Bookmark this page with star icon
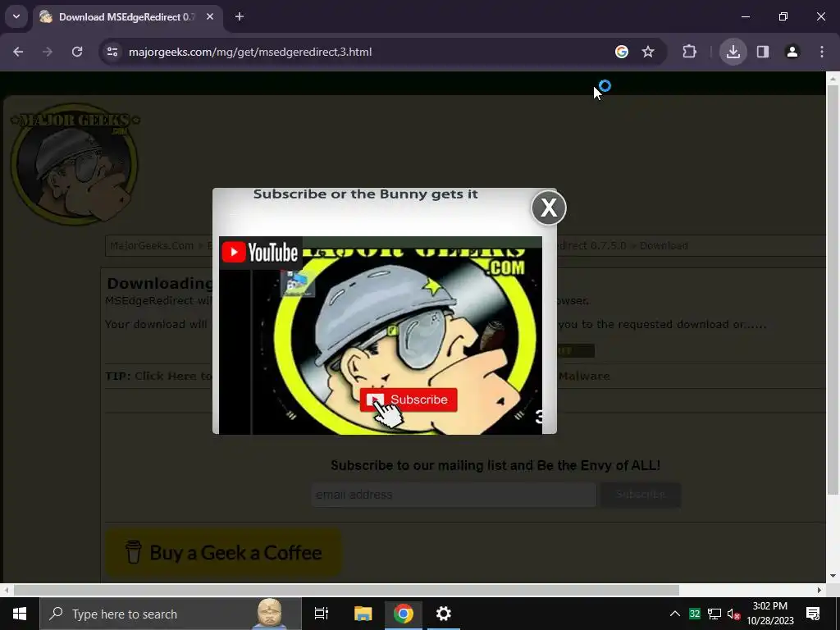 tap(648, 52)
